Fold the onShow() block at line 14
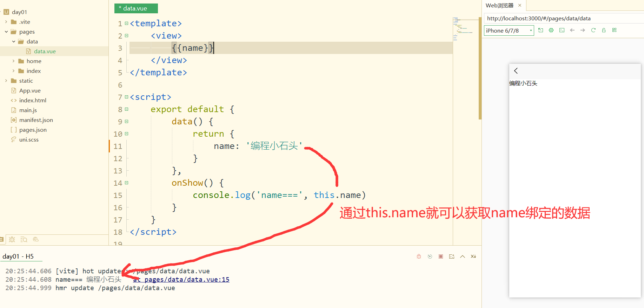The image size is (644, 308). pyautogui.click(x=127, y=183)
